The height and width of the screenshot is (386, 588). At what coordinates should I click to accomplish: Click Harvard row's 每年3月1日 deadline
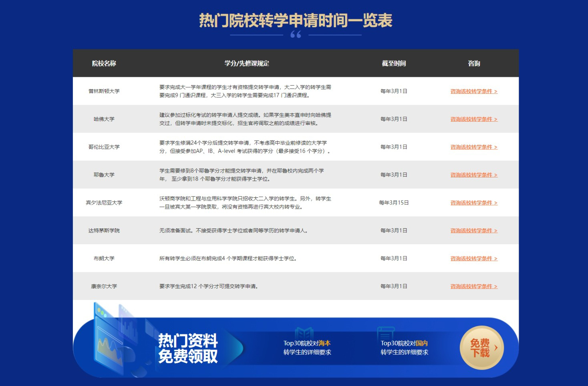click(x=394, y=119)
